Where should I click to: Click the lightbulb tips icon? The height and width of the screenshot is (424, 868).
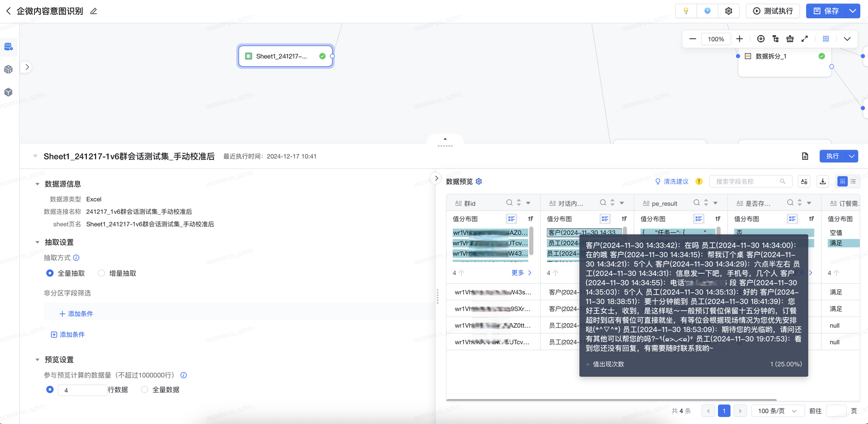click(x=686, y=11)
